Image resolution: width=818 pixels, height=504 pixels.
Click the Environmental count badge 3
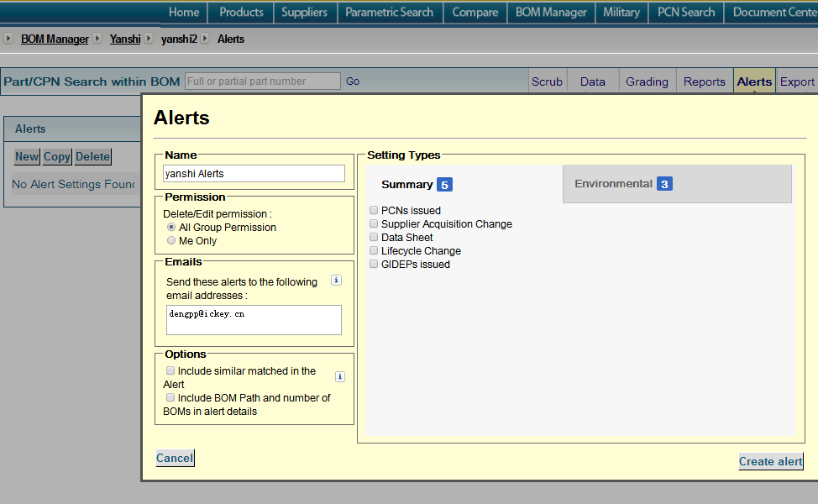(664, 184)
